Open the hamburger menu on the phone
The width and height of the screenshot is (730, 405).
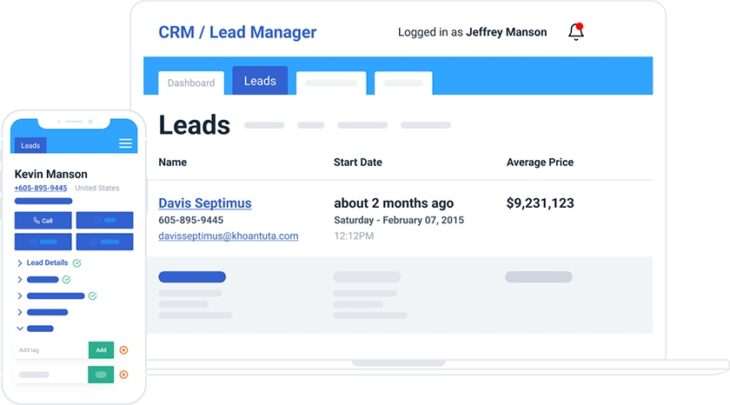point(125,144)
